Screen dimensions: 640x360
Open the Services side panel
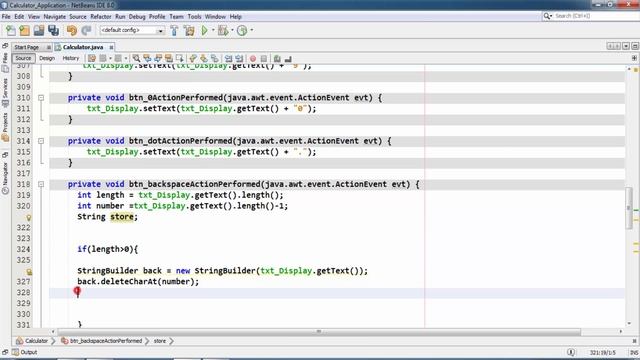click(x=5, y=93)
